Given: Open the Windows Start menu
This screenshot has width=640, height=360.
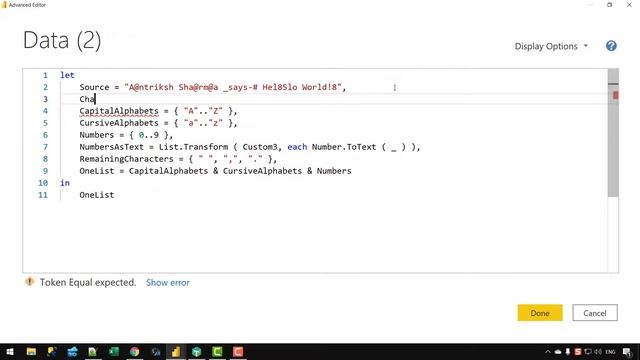Looking at the screenshot, I should (10, 351).
